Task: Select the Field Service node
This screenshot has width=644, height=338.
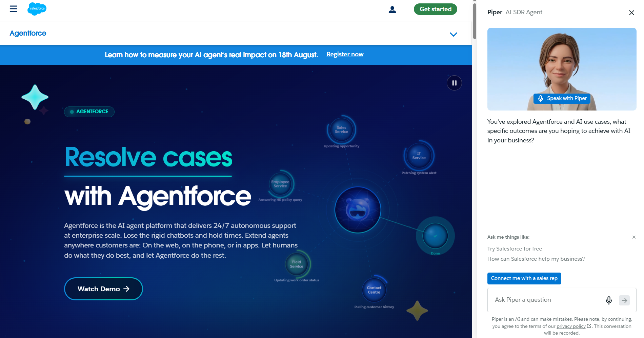Action: 297,264
